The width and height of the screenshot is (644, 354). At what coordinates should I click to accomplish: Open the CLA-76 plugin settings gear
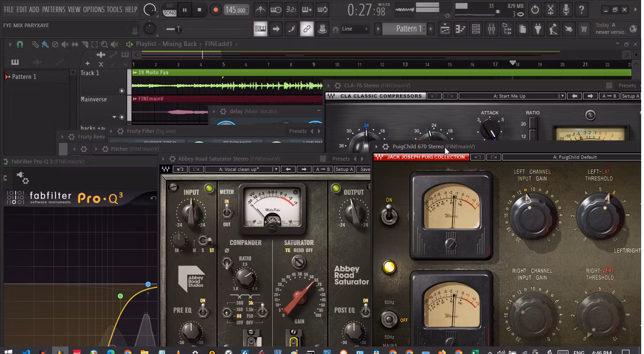tap(337, 85)
